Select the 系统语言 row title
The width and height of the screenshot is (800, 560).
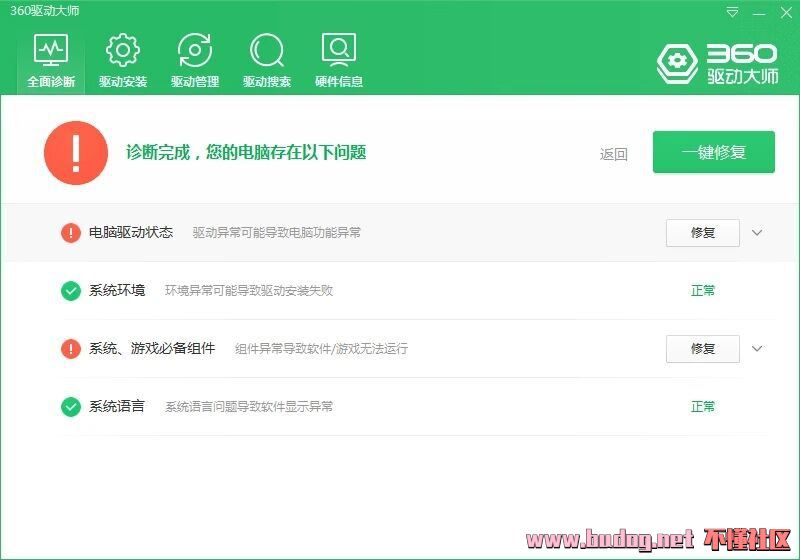click(117, 406)
